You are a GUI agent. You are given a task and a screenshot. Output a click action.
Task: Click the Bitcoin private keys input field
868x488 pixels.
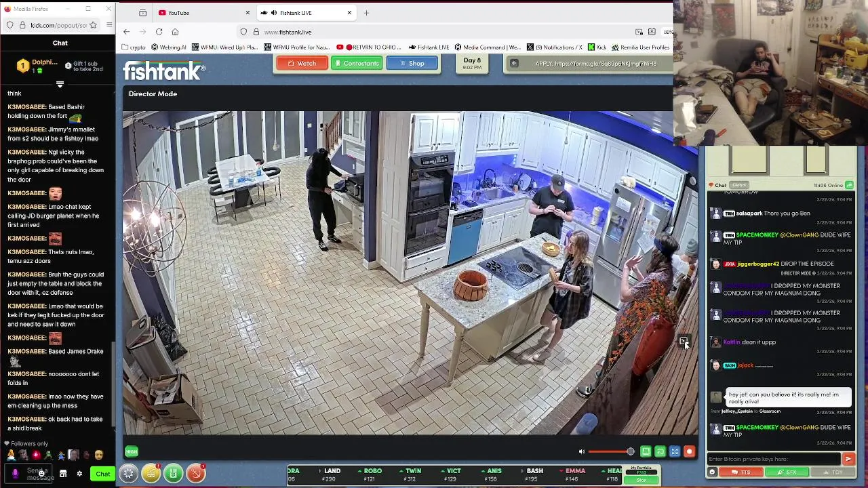[774, 459]
